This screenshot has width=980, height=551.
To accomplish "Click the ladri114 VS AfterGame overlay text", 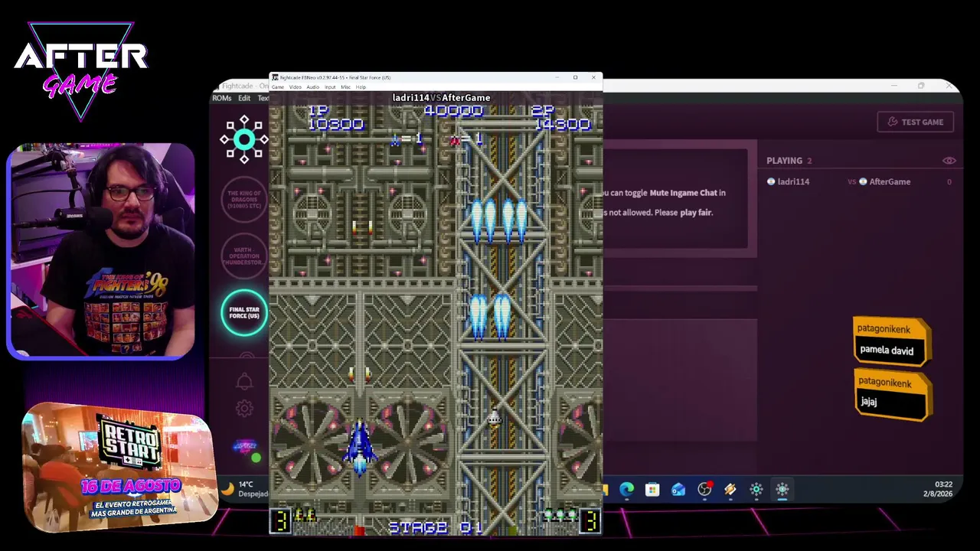I will [x=441, y=98].
